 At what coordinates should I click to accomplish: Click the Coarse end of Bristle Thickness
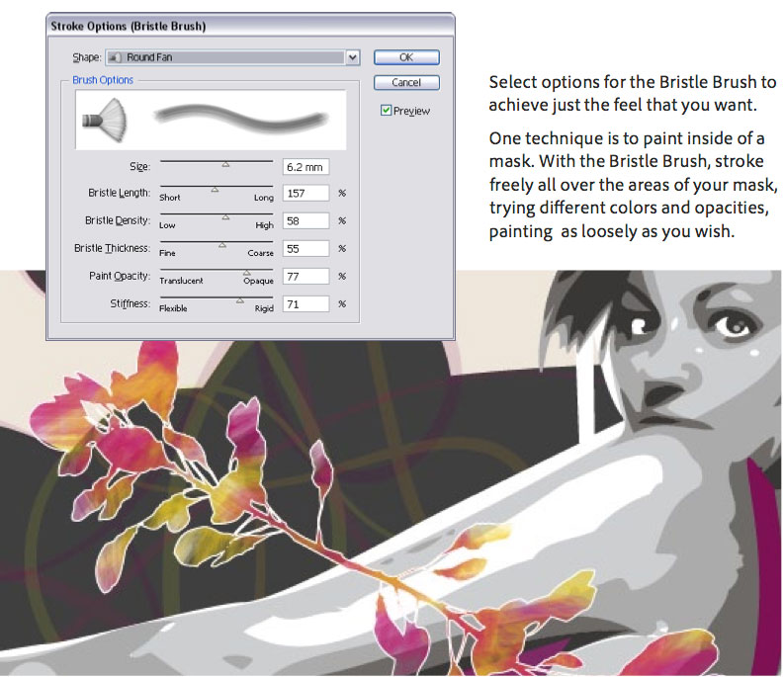click(x=260, y=253)
